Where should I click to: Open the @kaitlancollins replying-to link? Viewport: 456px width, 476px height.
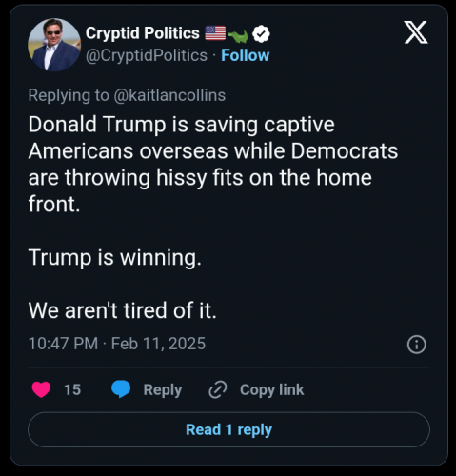169,95
